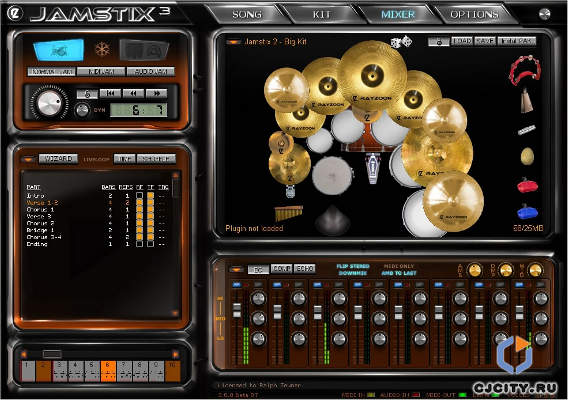Click the round disc icon at top right

544,14
